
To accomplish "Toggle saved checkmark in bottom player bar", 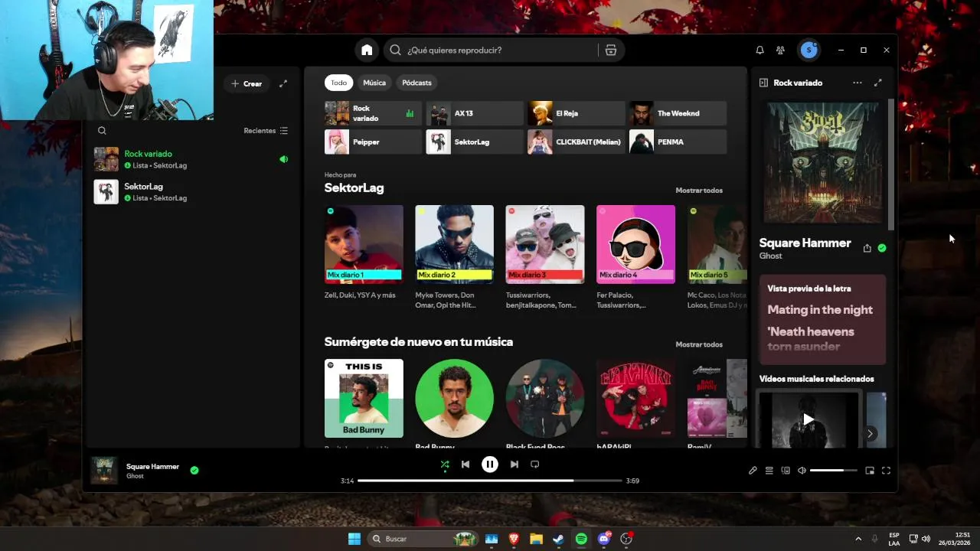I will (194, 470).
